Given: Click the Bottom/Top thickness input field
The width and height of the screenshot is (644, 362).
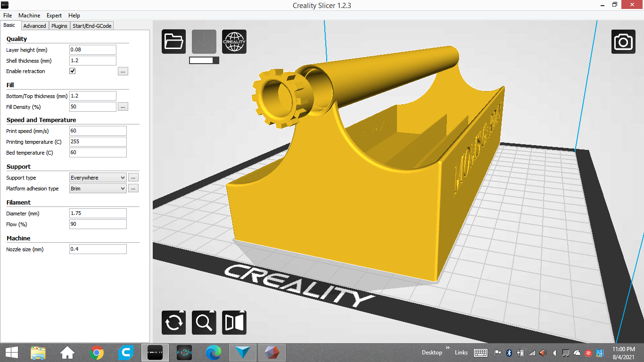Looking at the screenshot, I should [x=93, y=96].
